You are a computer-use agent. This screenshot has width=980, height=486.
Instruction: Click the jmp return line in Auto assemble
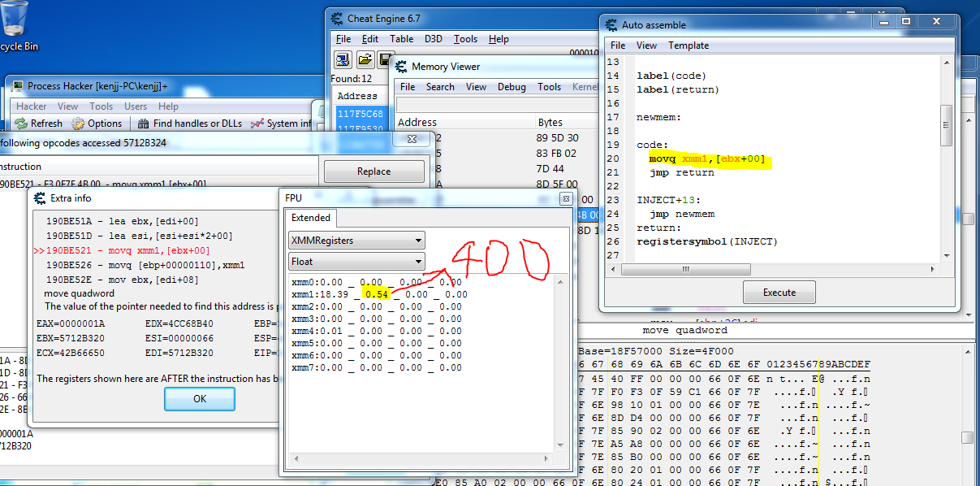point(681,173)
